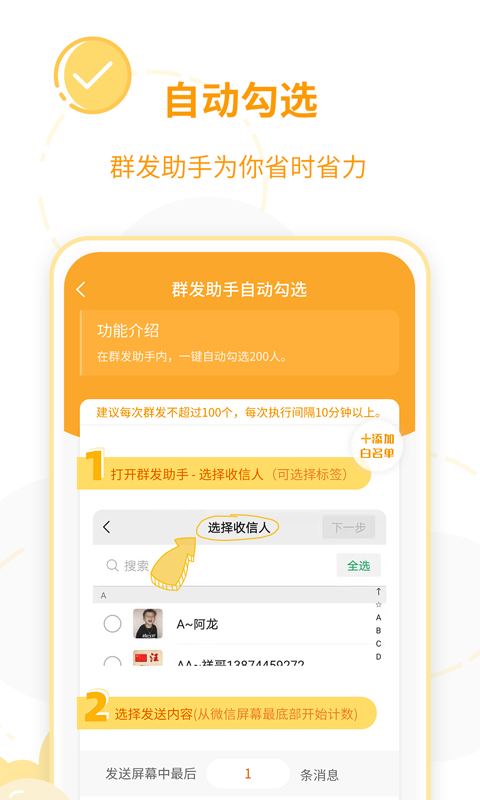This screenshot has width=480, height=800.
Task: Select the radio circle for second contact
Action: click(112, 662)
